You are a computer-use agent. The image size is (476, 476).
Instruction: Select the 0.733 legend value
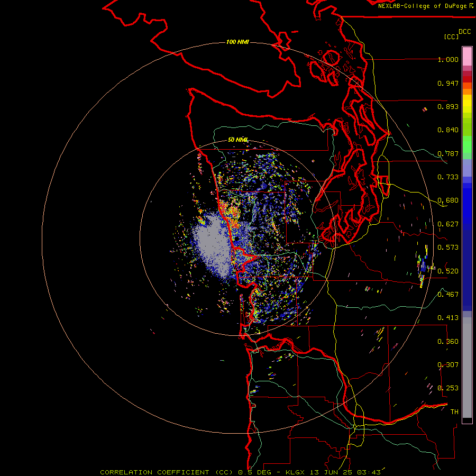point(448,177)
